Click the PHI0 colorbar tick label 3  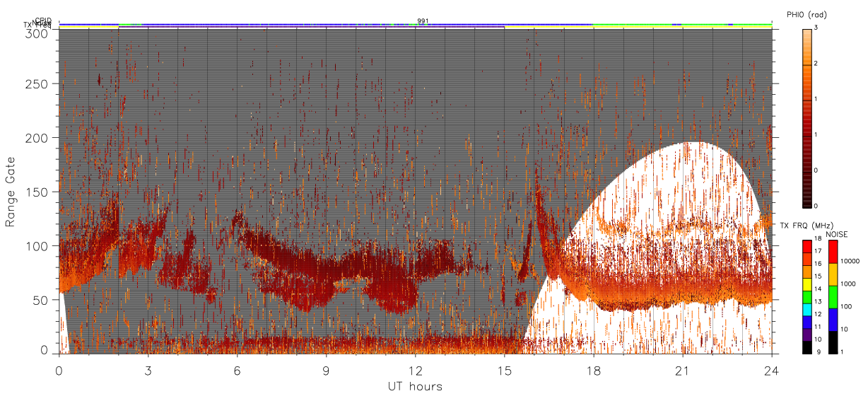click(816, 29)
